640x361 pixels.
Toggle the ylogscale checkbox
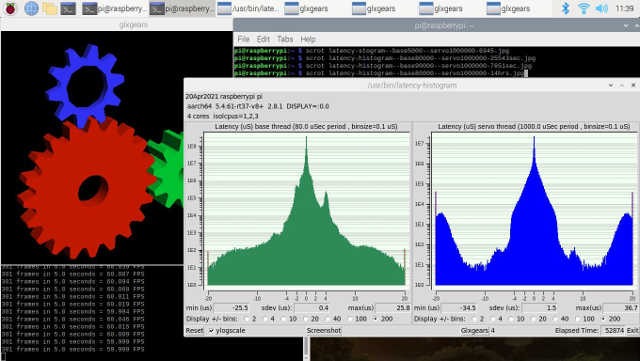[x=211, y=330]
